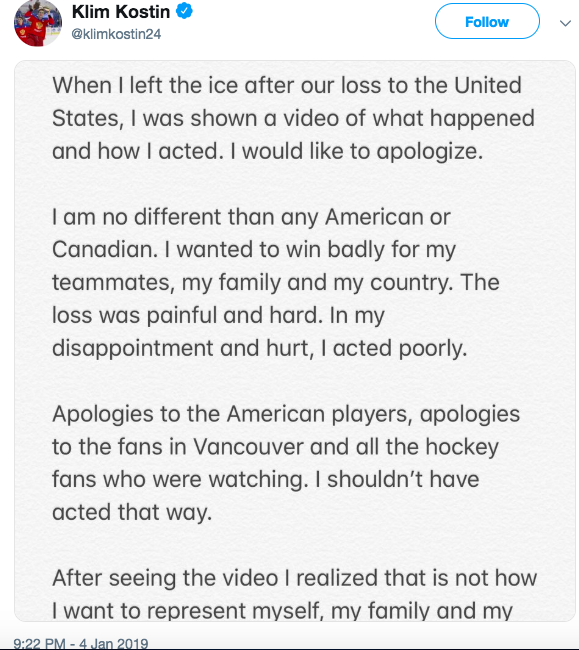
Task: Click the 'acted that way.' closing line
Action: pos(132,512)
